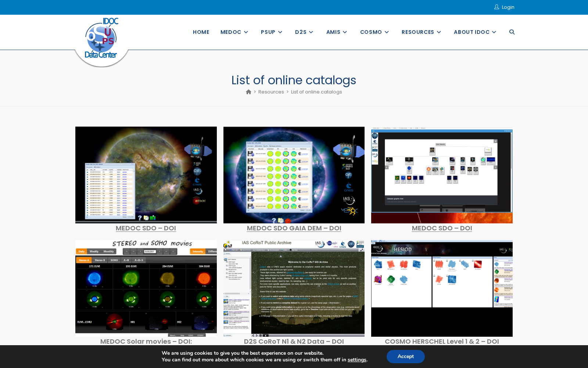The height and width of the screenshot is (368, 588).
Task: Expand the PSUP dropdown chevron
Action: 280,32
